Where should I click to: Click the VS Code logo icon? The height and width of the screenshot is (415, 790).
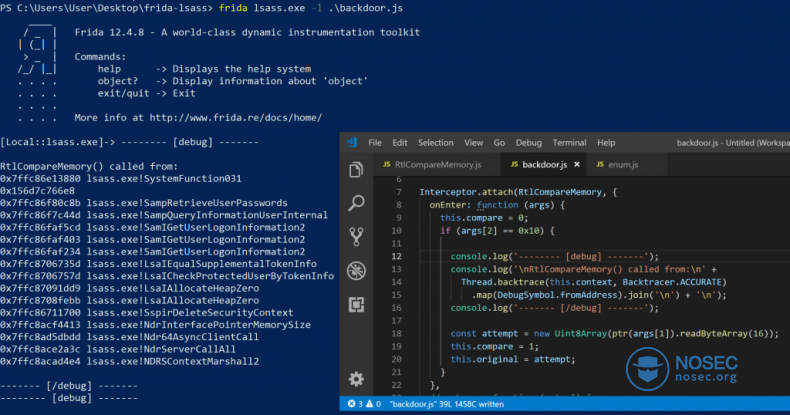tap(352, 143)
